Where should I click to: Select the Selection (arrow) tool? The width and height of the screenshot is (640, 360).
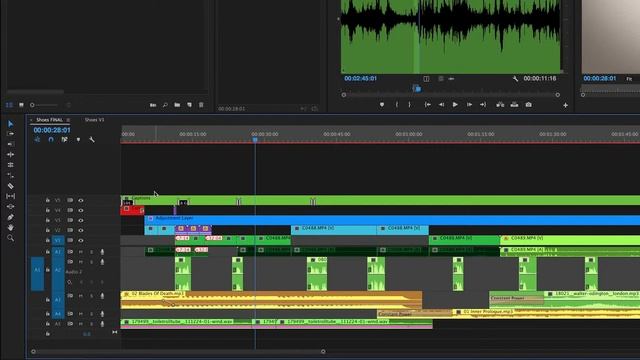11,124
